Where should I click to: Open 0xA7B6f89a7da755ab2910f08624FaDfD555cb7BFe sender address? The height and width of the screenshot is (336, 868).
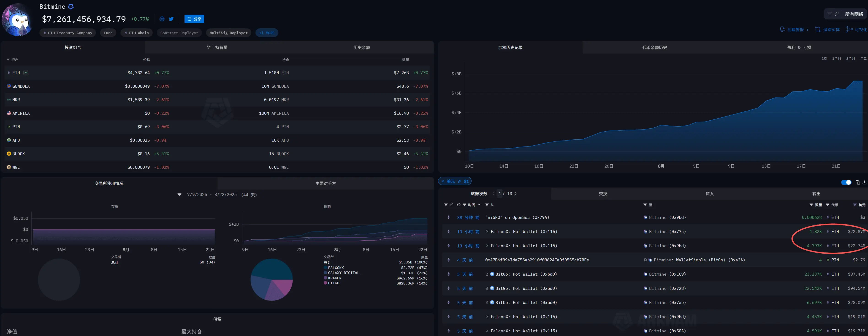(x=537, y=260)
